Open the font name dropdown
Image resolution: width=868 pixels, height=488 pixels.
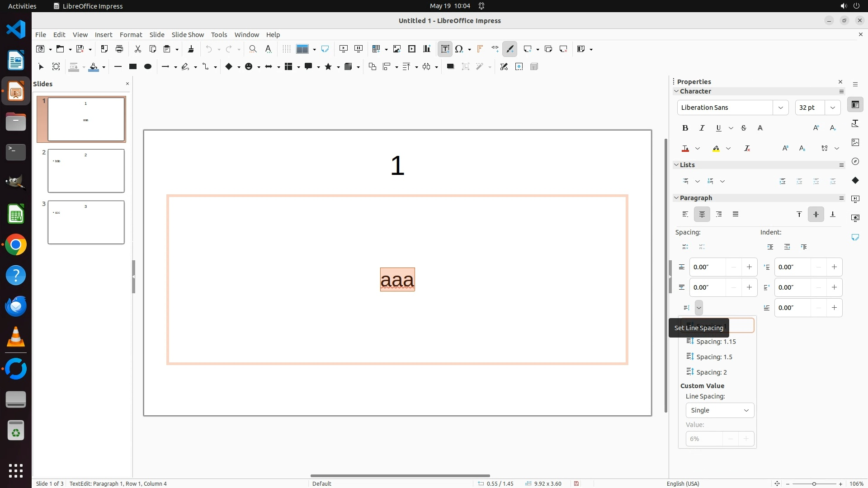coord(780,108)
